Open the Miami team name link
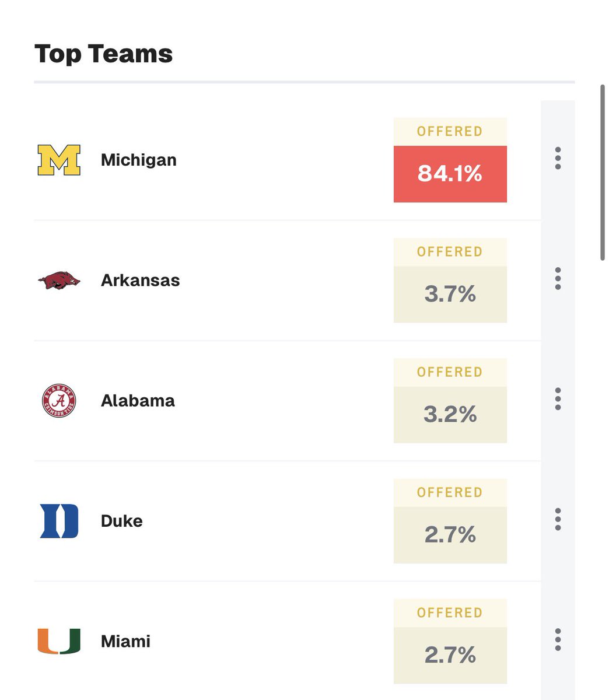The image size is (609, 700). pyautogui.click(x=125, y=641)
